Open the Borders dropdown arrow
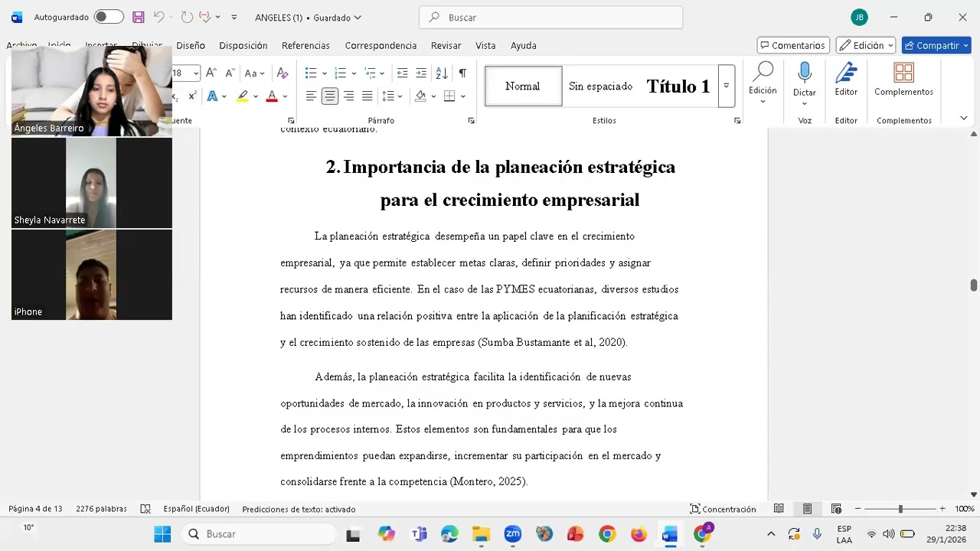This screenshot has height=551, width=980. tap(463, 96)
